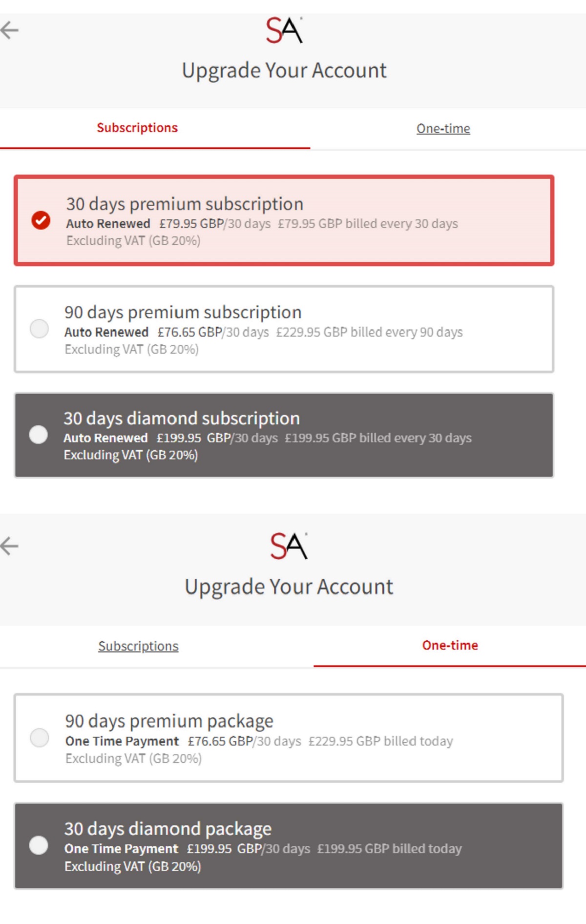Select 30 days diamond subscription radio button

coord(39,434)
